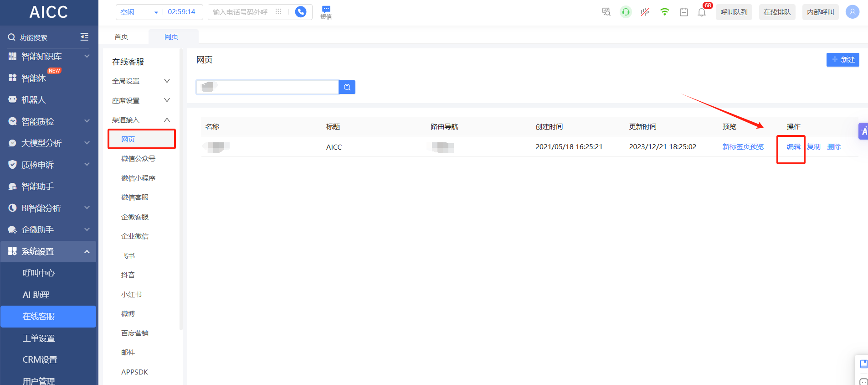This screenshot has height=385, width=868.
Task: Expand 全局设置 section
Action: point(141,81)
